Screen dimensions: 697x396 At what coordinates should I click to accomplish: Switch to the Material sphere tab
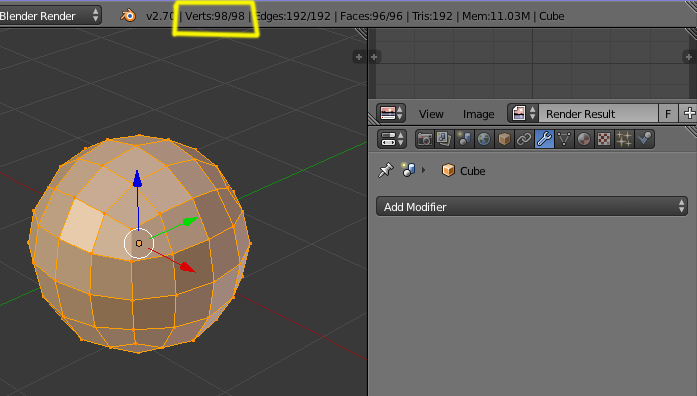[x=584, y=139]
